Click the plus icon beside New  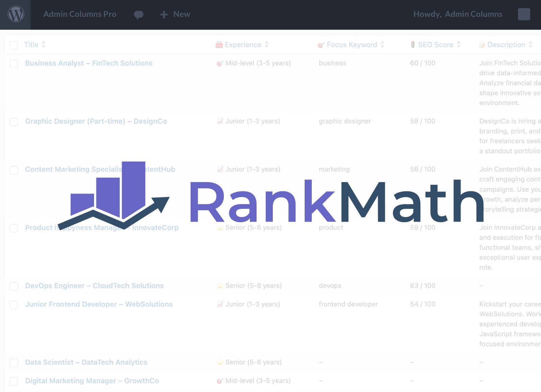(x=164, y=15)
